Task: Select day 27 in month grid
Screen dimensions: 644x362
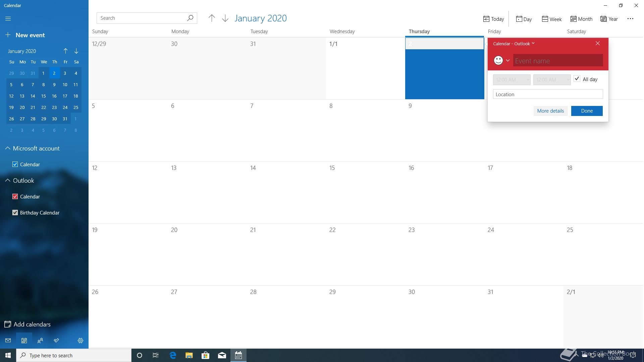Action: 207,316
